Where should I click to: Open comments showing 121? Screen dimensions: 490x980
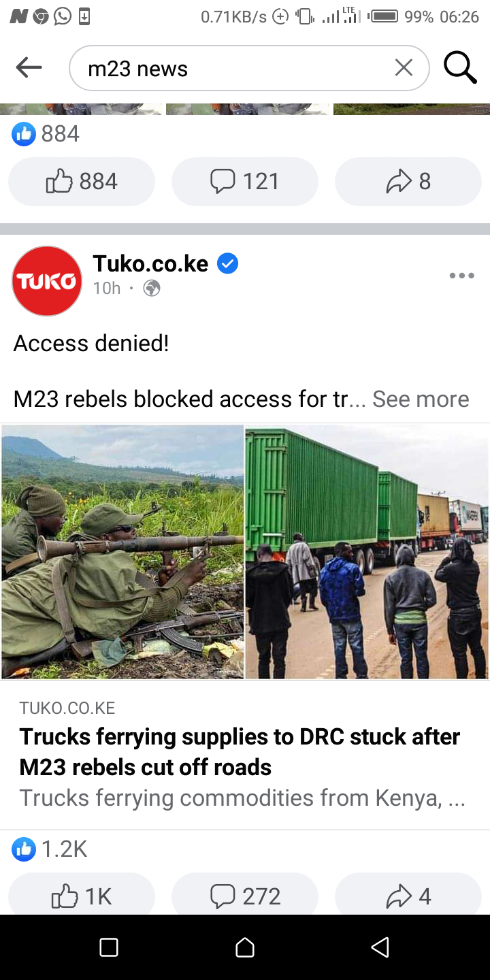245,181
